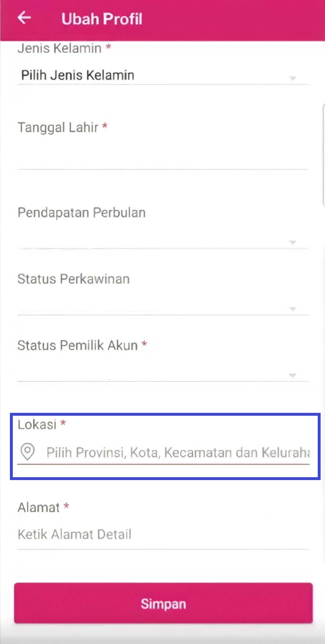Tap the 'Jenis Kelamin' label
Viewport: 325px width, 644px height.
click(x=60, y=48)
